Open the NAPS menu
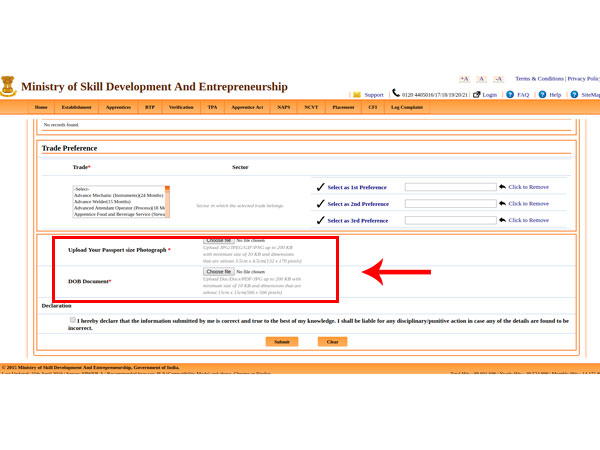The width and height of the screenshot is (600, 450). pos(284,107)
